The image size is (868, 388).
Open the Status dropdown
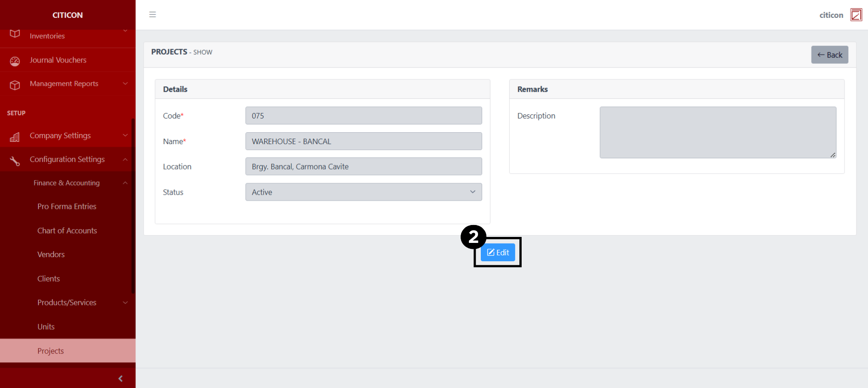pos(363,192)
